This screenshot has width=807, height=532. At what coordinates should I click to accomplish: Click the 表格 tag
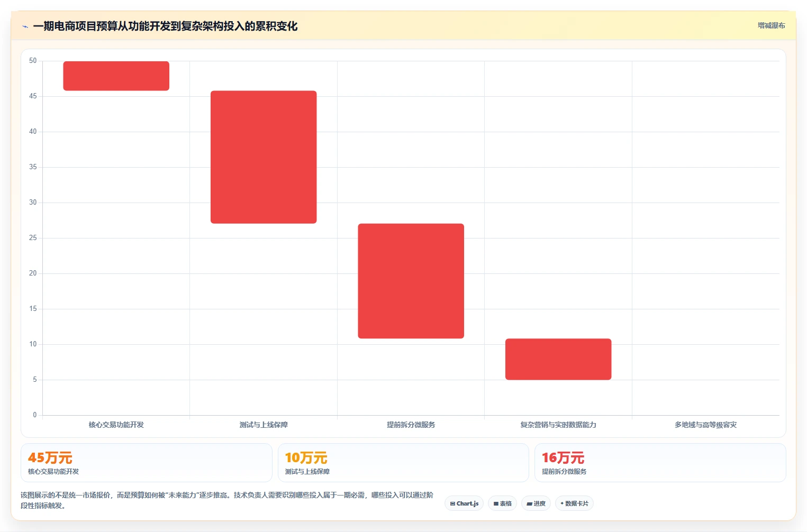coord(502,503)
